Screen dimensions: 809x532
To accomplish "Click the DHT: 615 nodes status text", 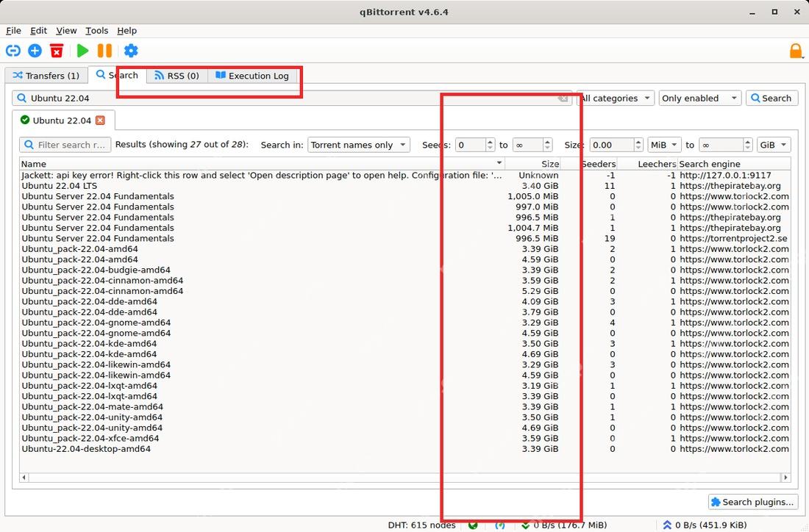I will (421, 525).
